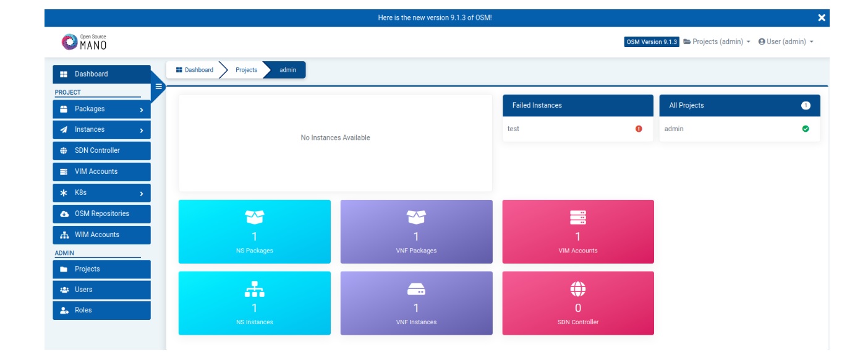Click the red error icon beside test
This screenshot has height=357, width=868.
pyautogui.click(x=639, y=129)
